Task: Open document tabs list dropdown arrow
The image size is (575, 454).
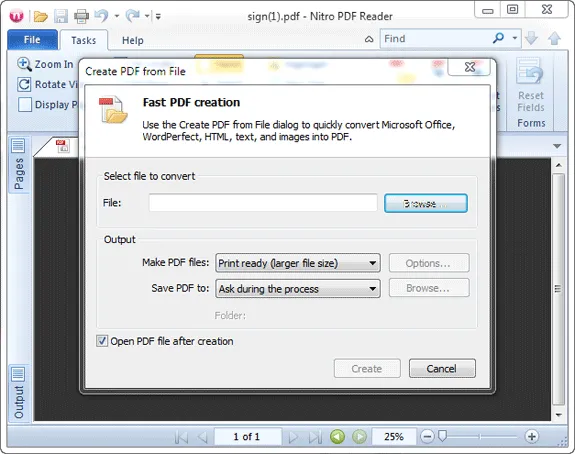Action: [557, 146]
